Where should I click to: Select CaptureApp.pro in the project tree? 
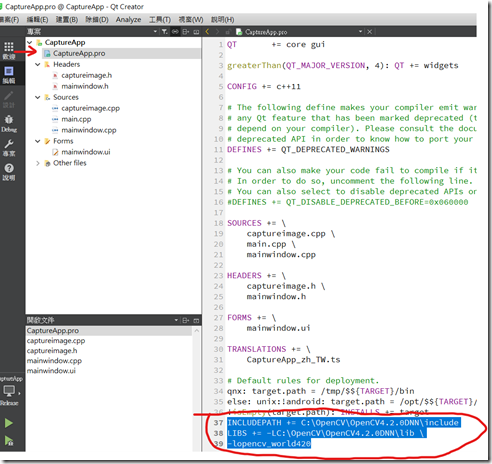(79, 53)
